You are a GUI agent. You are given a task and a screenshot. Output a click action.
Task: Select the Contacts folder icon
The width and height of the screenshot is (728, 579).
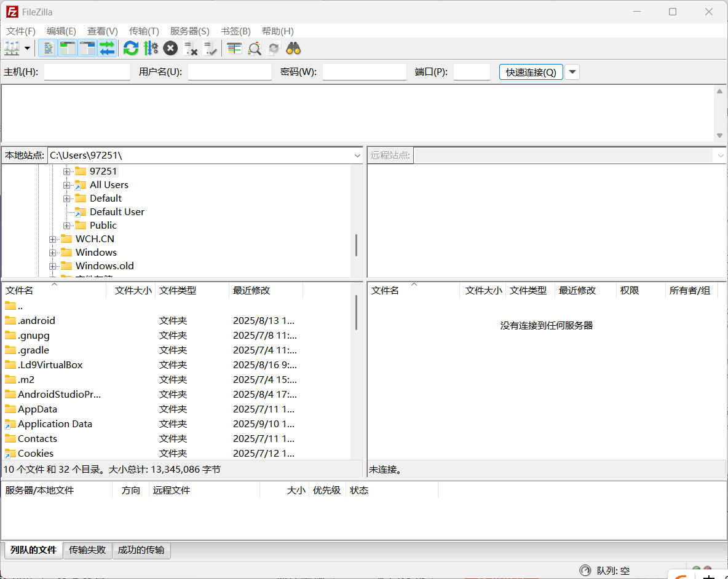point(10,439)
